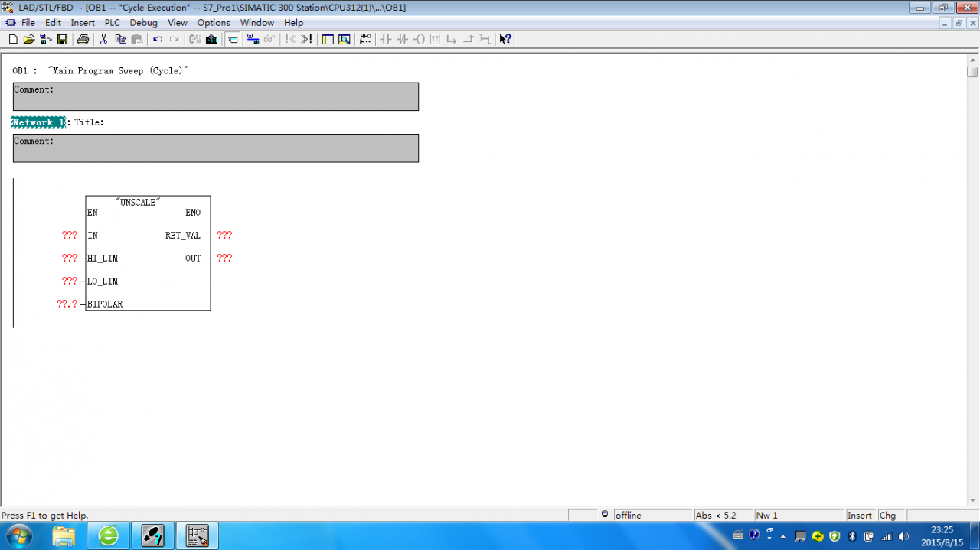
Task: Click the Copy toolbar icon
Action: click(x=120, y=39)
